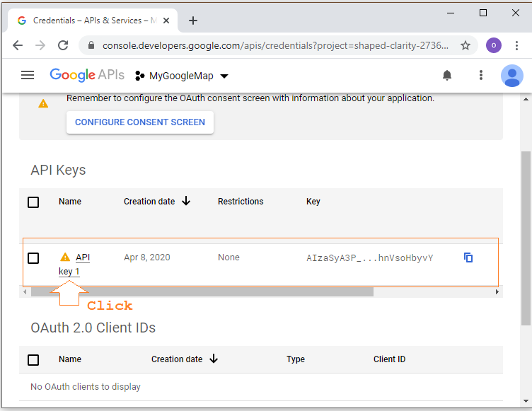Close the Credentials browser tab
The width and height of the screenshot is (532, 411).
click(x=166, y=21)
